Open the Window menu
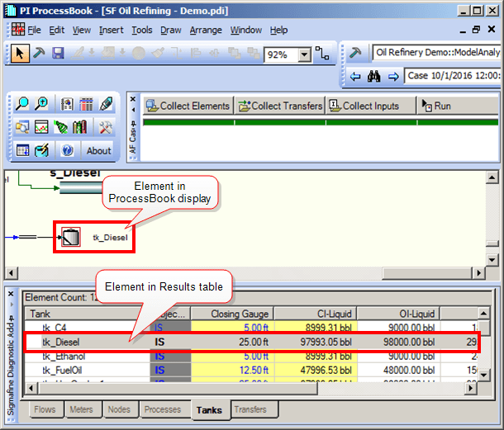504x430 pixels. pyautogui.click(x=246, y=30)
